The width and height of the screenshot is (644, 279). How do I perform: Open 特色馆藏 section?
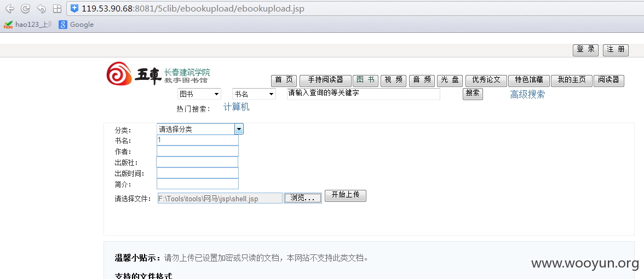click(529, 80)
